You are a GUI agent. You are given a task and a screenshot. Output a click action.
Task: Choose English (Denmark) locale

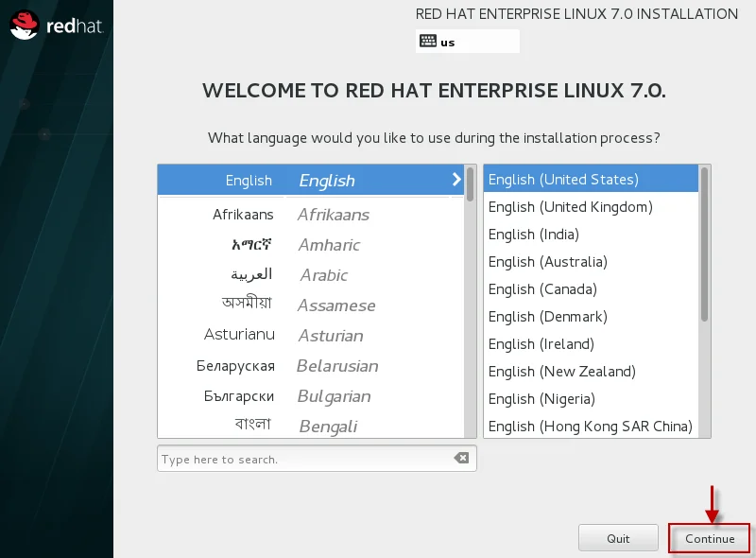point(591,317)
